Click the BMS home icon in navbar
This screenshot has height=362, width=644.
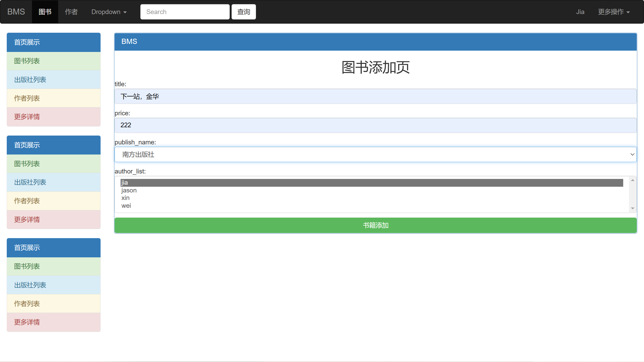pyautogui.click(x=16, y=12)
